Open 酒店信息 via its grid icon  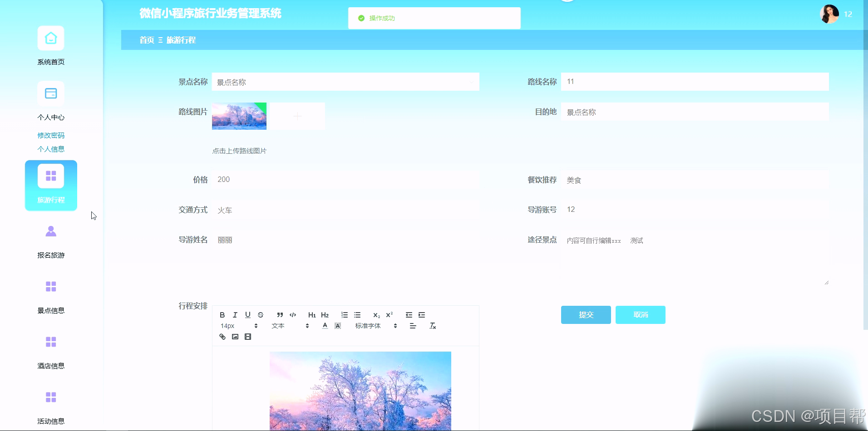[51, 342]
